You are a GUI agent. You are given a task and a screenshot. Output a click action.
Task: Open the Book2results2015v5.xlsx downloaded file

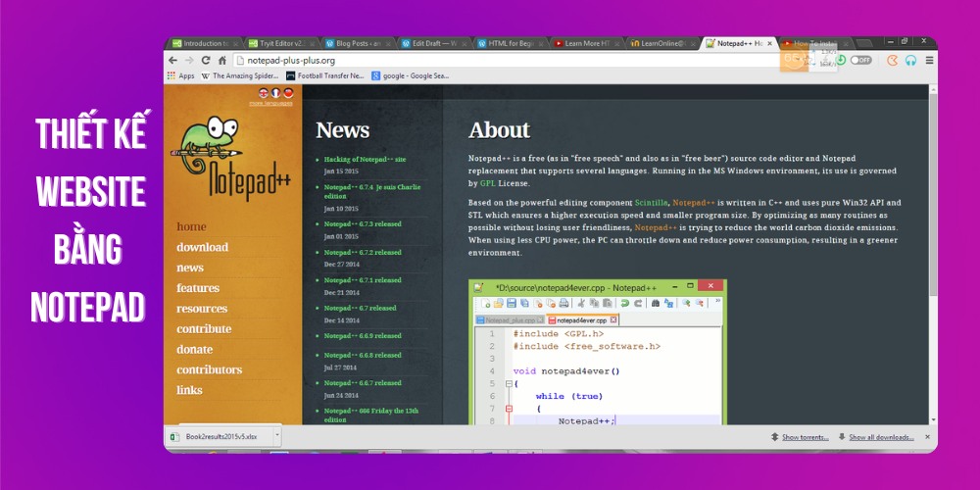coord(219,436)
